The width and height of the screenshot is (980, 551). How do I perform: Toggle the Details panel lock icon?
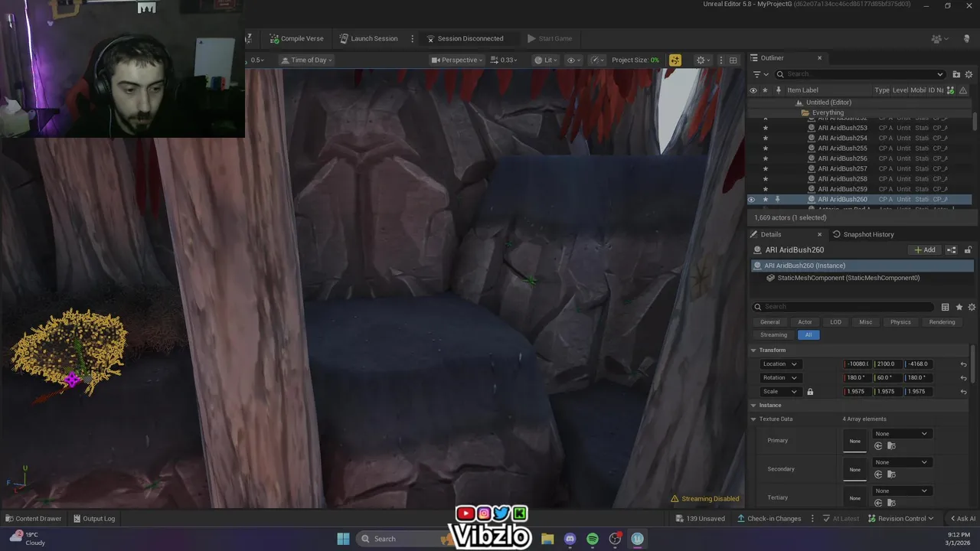(968, 250)
